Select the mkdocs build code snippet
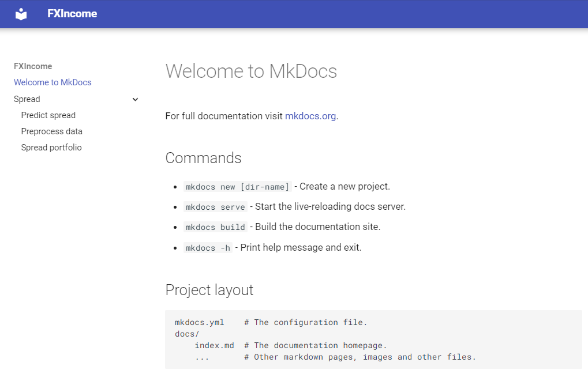This screenshot has width=588, height=385. click(x=215, y=227)
